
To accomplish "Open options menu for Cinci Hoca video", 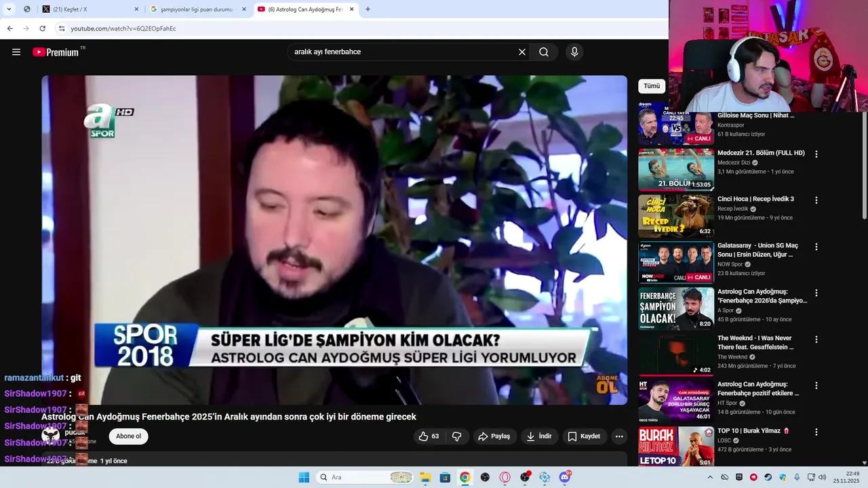I will [x=816, y=200].
